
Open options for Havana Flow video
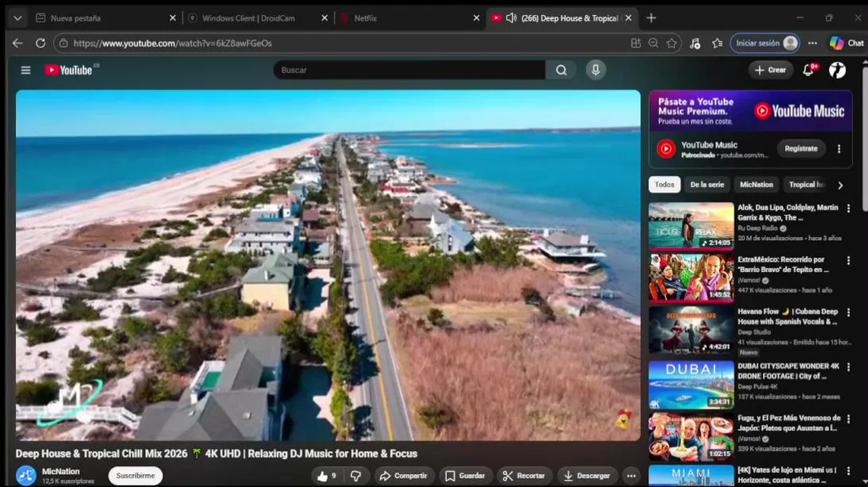coord(848,312)
